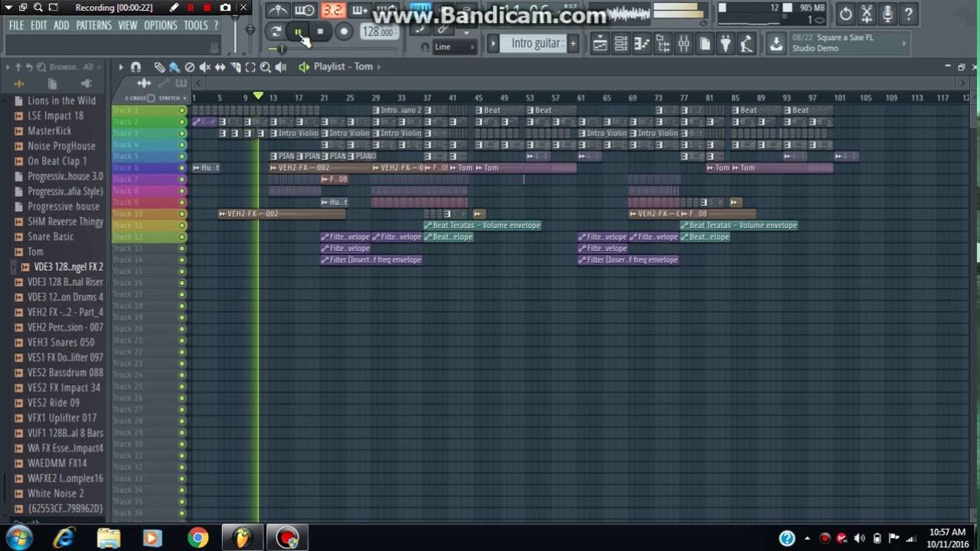Select the playlist mute tool
Viewport: 980px width, 551px height.
(x=204, y=67)
